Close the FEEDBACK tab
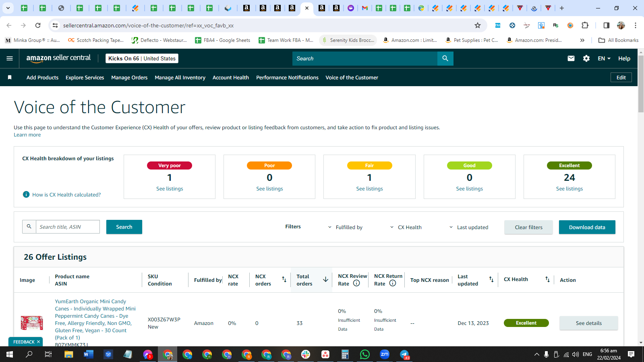The height and width of the screenshot is (362, 644). [38, 342]
